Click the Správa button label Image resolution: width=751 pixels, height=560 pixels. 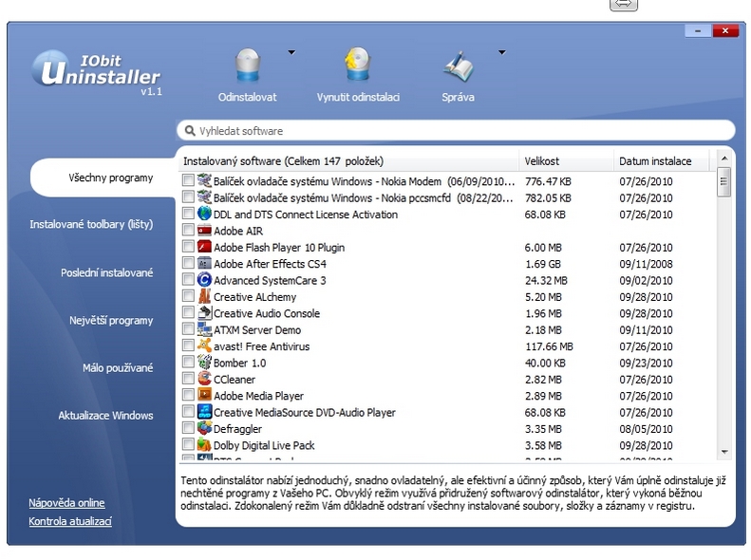click(459, 97)
